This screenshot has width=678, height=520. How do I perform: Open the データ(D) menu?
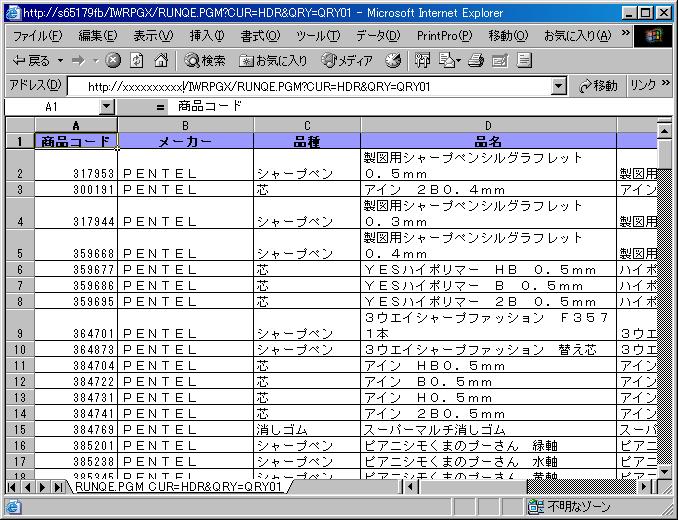pyautogui.click(x=378, y=36)
